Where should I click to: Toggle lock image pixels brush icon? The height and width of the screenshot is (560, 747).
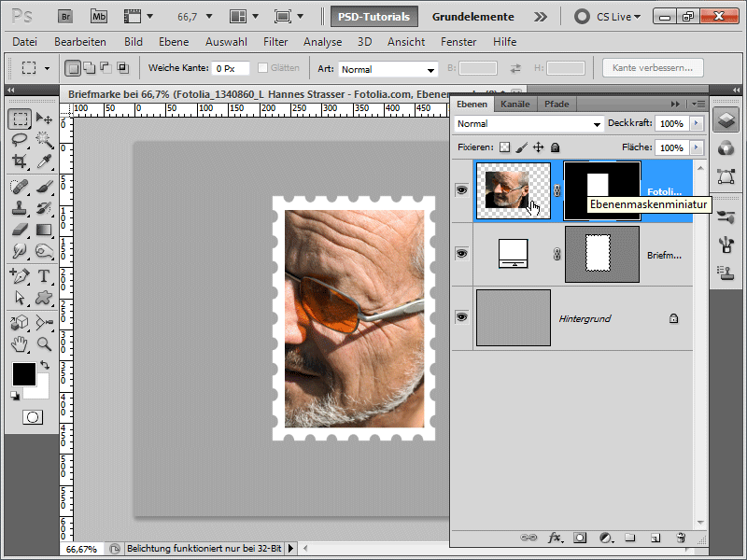522,147
